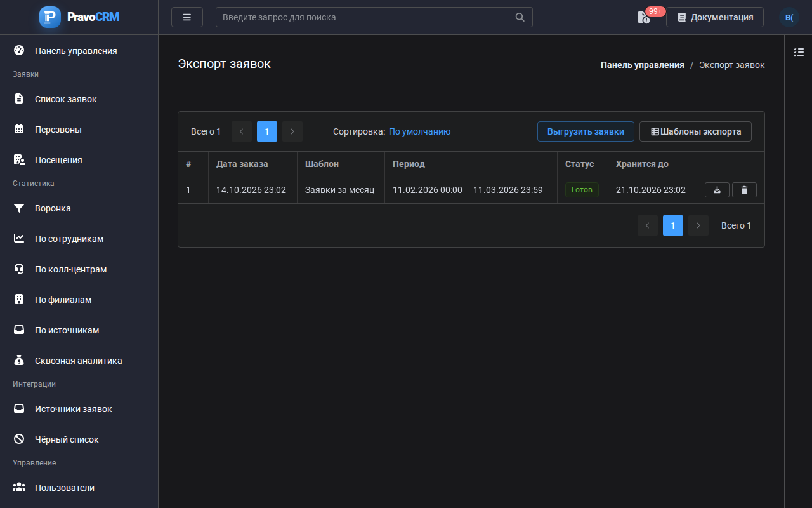Open the По источникам statistics page
Image resolution: width=812 pixels, height=508 pixels.
tap(79, 330)
